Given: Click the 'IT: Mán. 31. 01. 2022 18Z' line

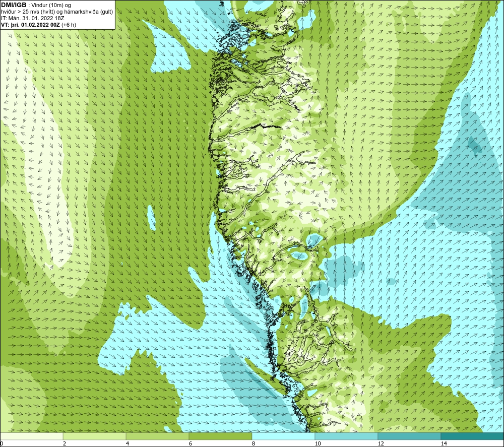Looking at the screenshot, I should point(32,18).
